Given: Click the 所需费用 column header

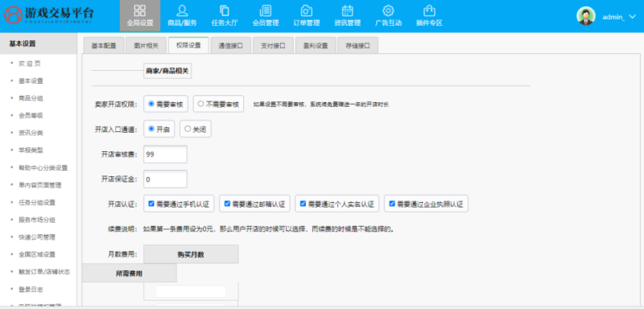Looking at the screenshot, I should 130,273.
